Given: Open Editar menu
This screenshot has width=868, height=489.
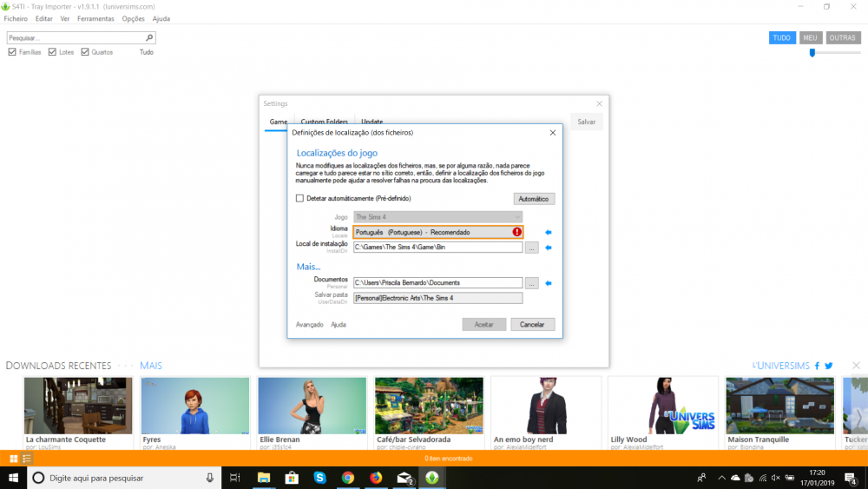Looking at the screenshot, I should [43, 19].
